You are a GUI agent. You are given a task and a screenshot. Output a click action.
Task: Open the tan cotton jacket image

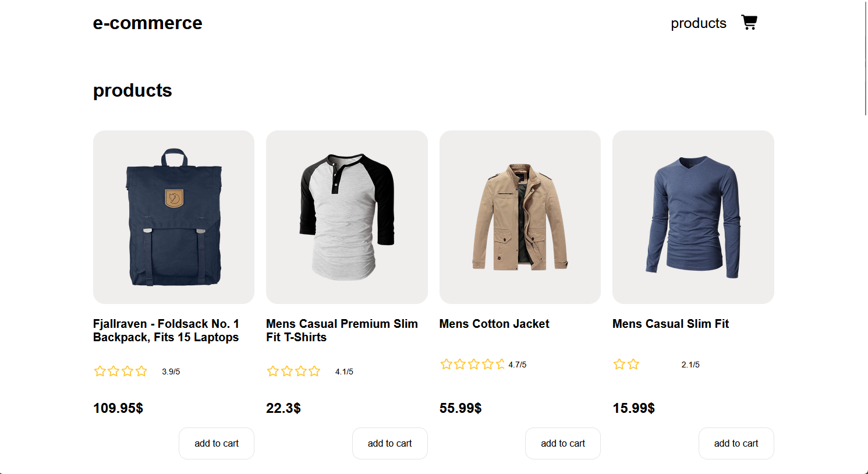tap(520, 217)
